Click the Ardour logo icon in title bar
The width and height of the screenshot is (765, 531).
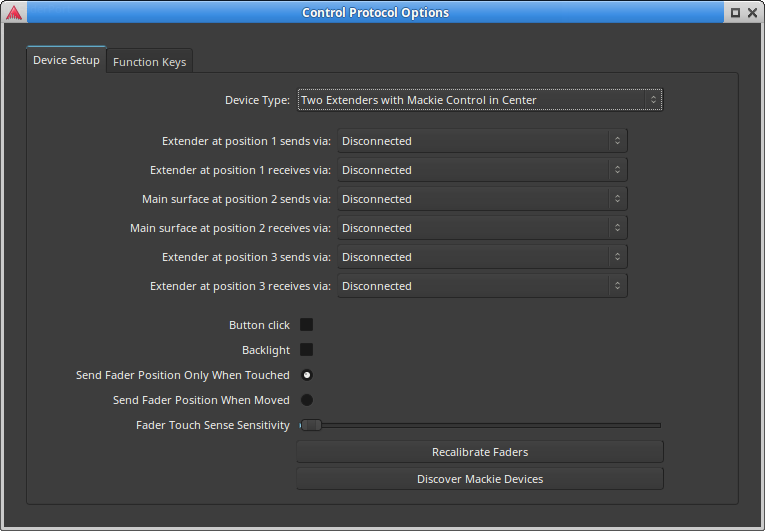14,13
